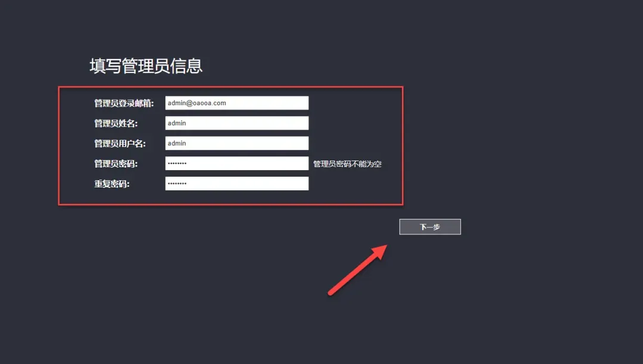Click the 管理员密码不能为空 error message

[347, 164]
